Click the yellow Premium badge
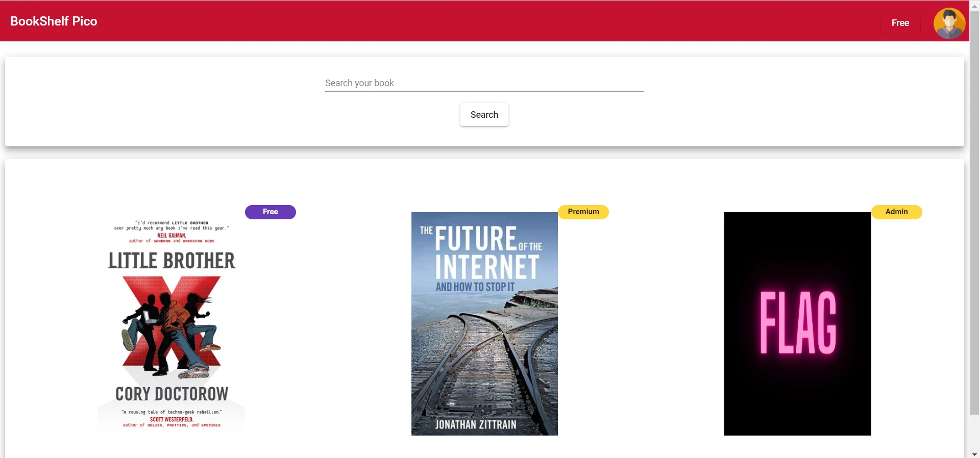Viewport: 980px width, 458px height. pos(583,212)
